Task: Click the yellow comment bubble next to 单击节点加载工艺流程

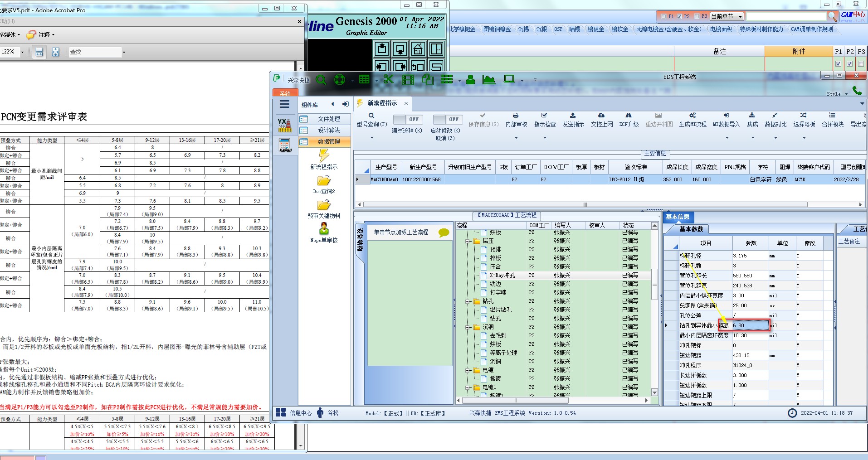Action: [444, 233]
